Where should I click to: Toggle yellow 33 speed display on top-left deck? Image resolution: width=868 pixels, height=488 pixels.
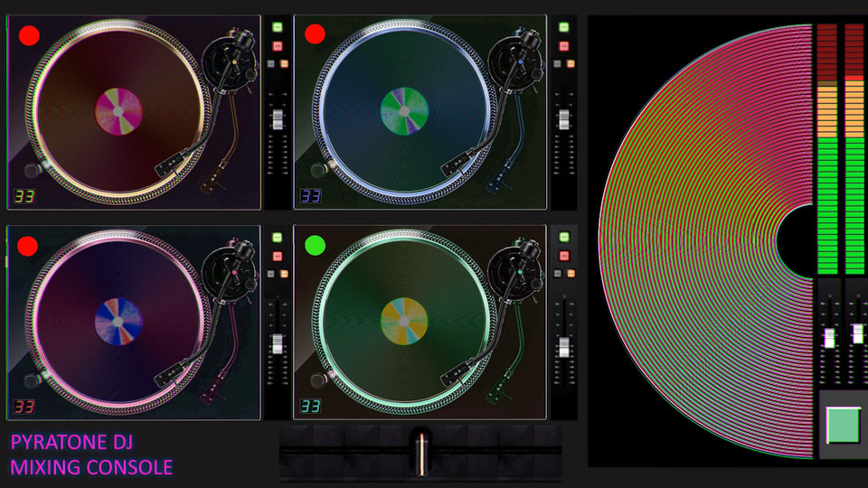click(x=24, y=196)
